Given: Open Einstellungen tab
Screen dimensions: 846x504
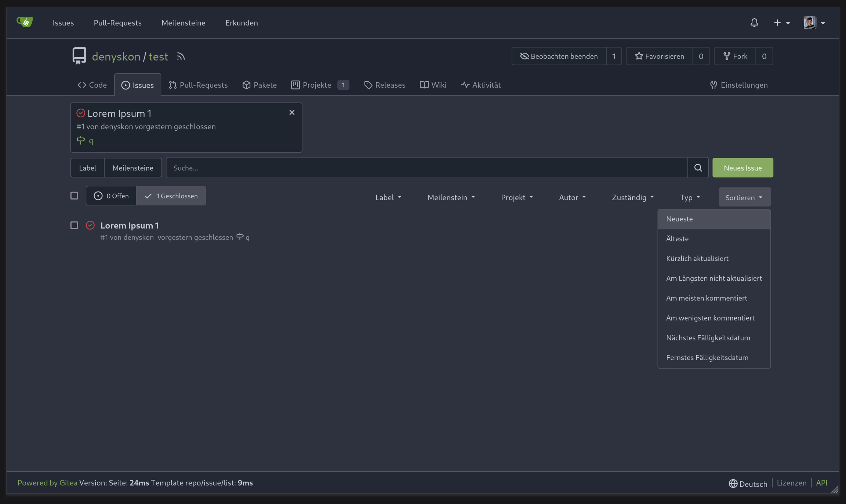Looking at the screenshot, I should click(x=739, y=85).
